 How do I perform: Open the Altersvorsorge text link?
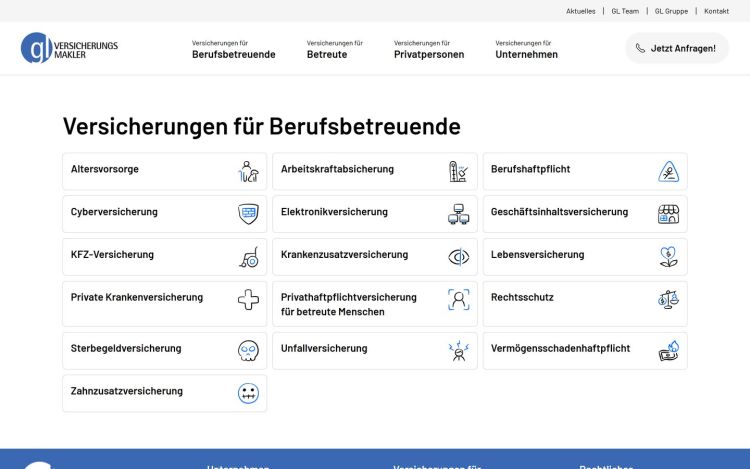[x=105, y=169]
